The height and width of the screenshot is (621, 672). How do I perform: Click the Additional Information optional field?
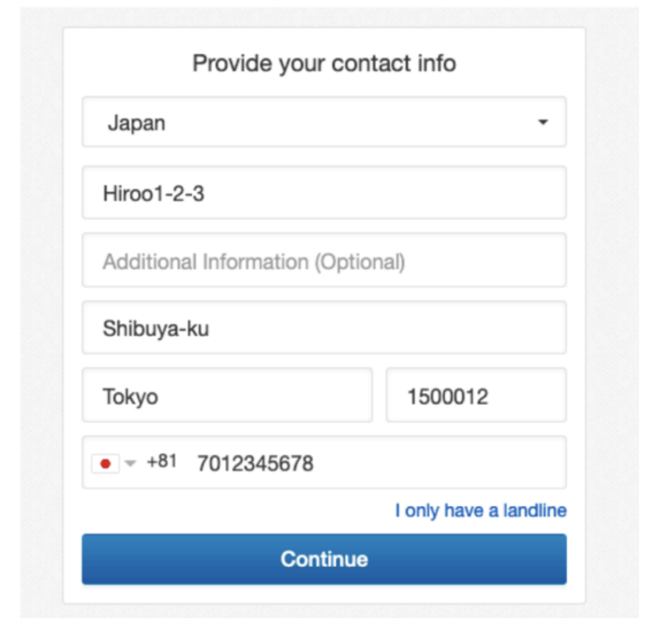(324, 260)
